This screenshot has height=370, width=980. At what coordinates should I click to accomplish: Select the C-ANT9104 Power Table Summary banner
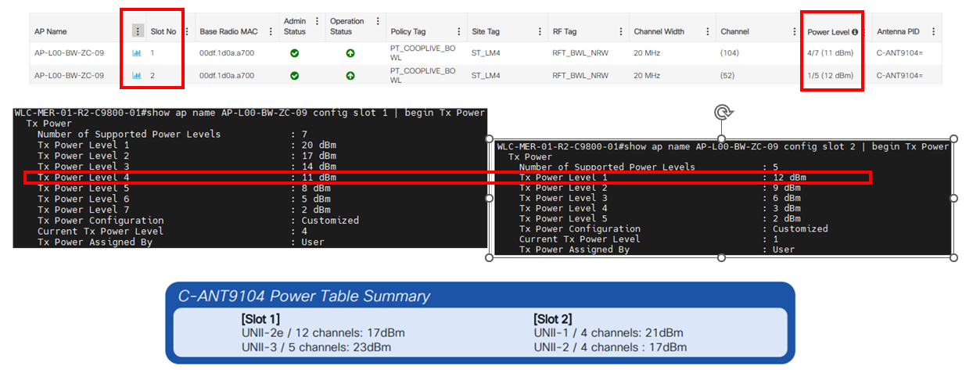click(480, 322)
